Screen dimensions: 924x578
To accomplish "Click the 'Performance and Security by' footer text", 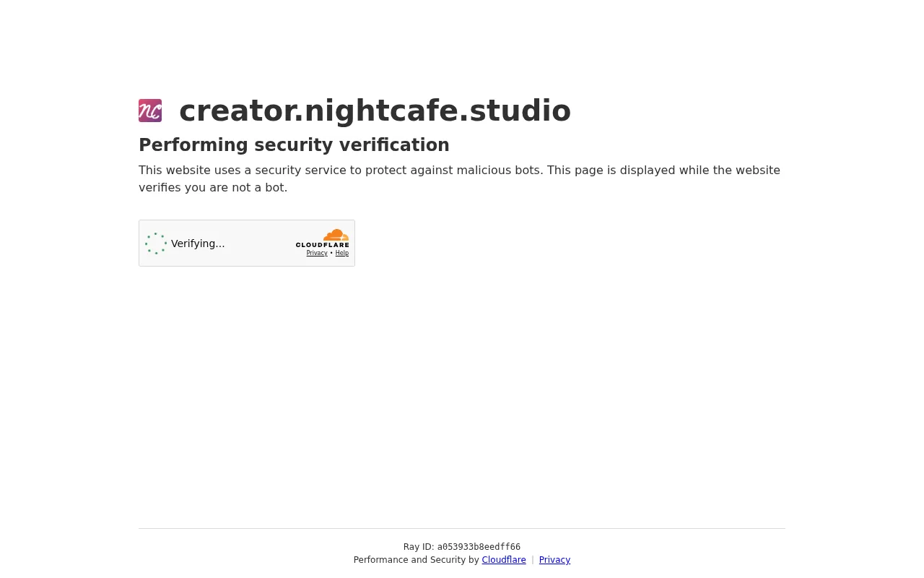I will coord(417,560).
